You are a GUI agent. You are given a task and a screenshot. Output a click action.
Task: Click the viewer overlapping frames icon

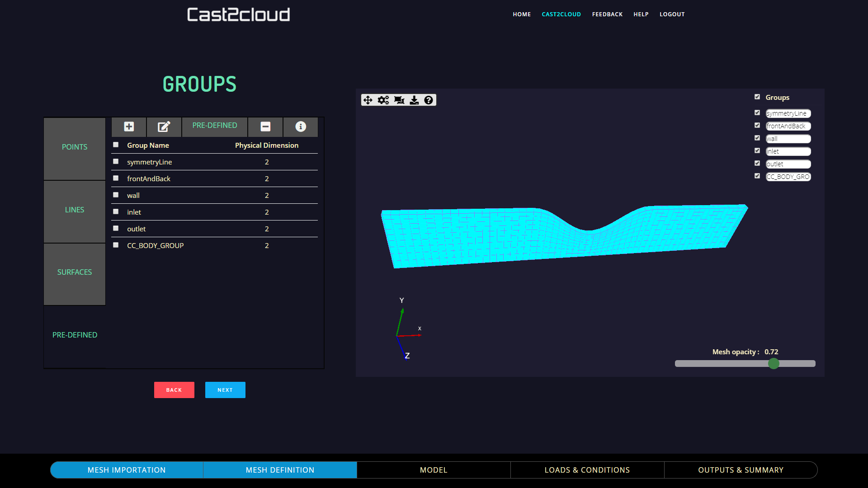click(399, 100)
